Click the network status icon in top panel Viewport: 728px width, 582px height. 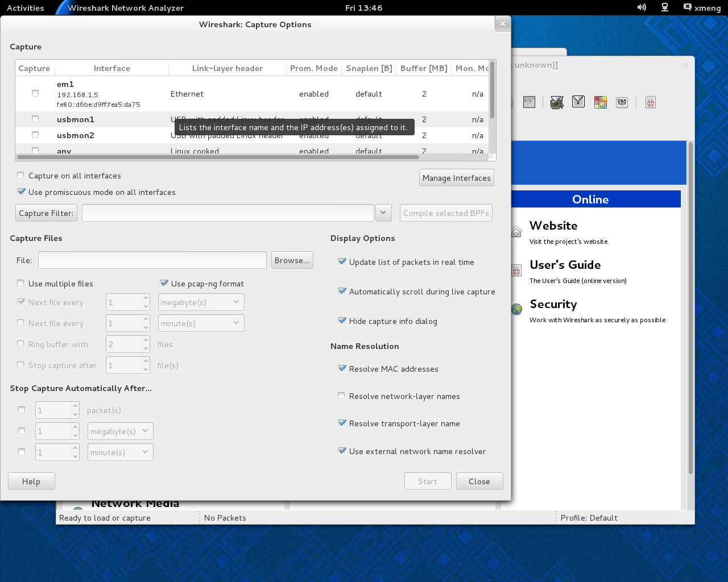pos(664,7)
